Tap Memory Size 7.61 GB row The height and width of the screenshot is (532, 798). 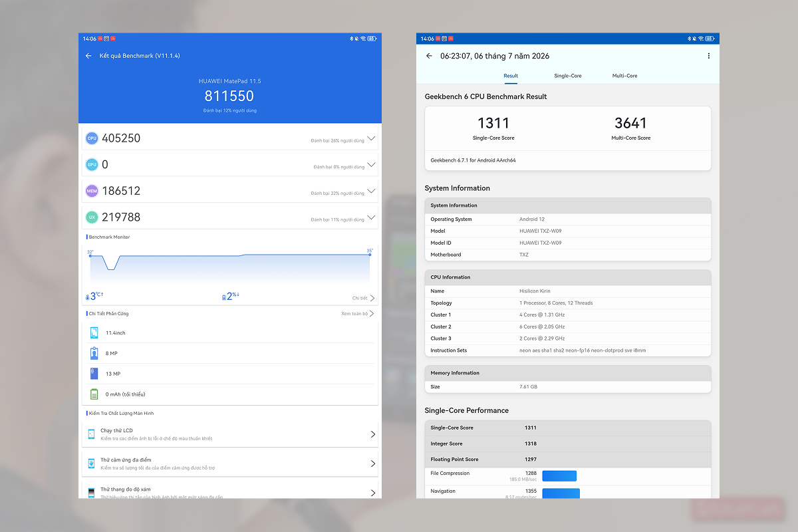coord(568,386)
